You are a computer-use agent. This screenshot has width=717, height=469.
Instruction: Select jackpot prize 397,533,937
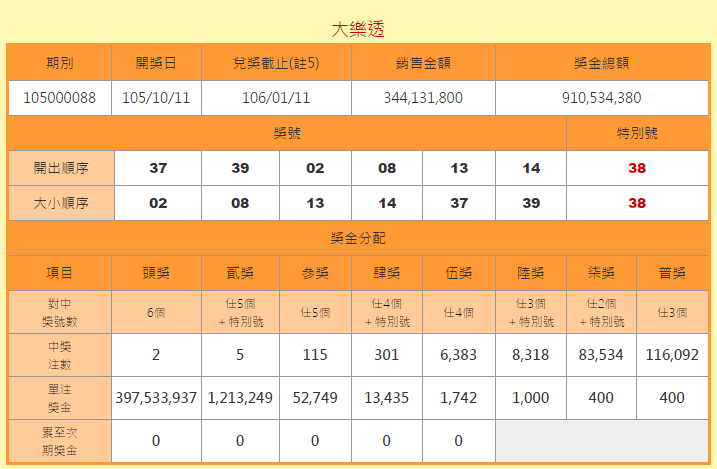point(156,398)
